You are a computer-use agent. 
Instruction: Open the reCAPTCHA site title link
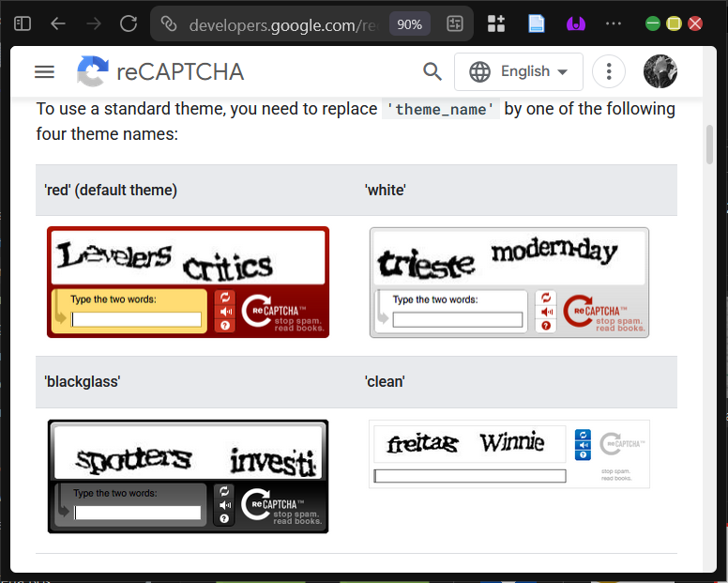click(x=180, y=72)
